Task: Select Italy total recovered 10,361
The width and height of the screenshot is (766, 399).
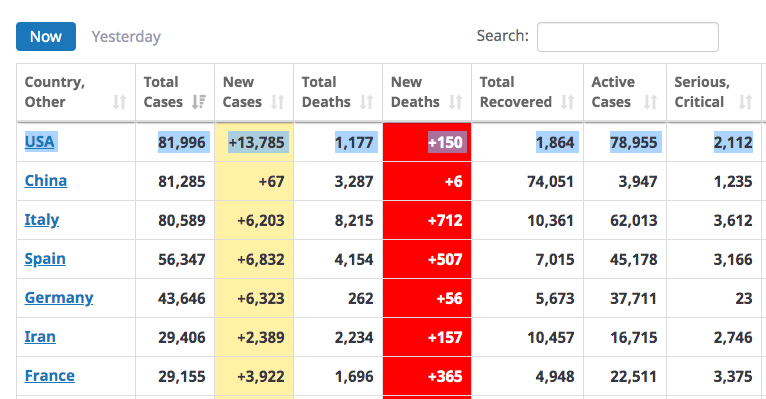Action: click(x=551, y=220)
